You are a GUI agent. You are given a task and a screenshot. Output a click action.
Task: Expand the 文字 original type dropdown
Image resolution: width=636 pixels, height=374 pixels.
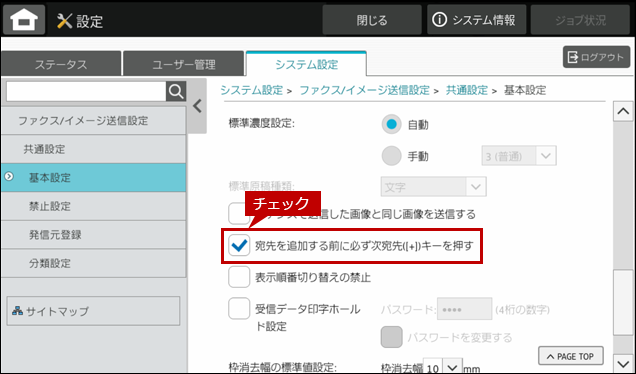(x=433, y=187)
